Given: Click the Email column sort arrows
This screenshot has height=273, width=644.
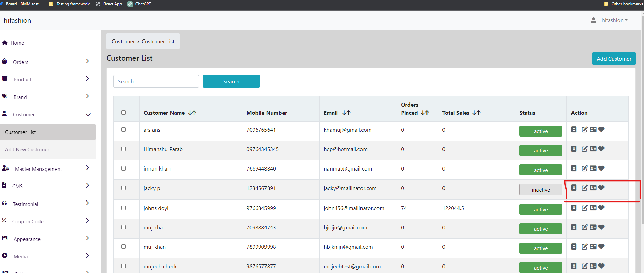Looking at the screenshot, I should pyautogui.click(x=346, y=113).
